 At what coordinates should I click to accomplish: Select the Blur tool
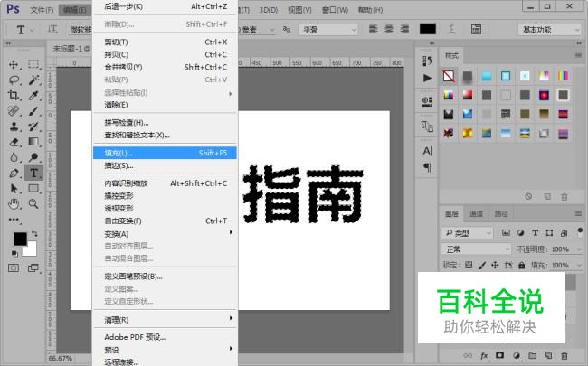[x=14, y=157]
